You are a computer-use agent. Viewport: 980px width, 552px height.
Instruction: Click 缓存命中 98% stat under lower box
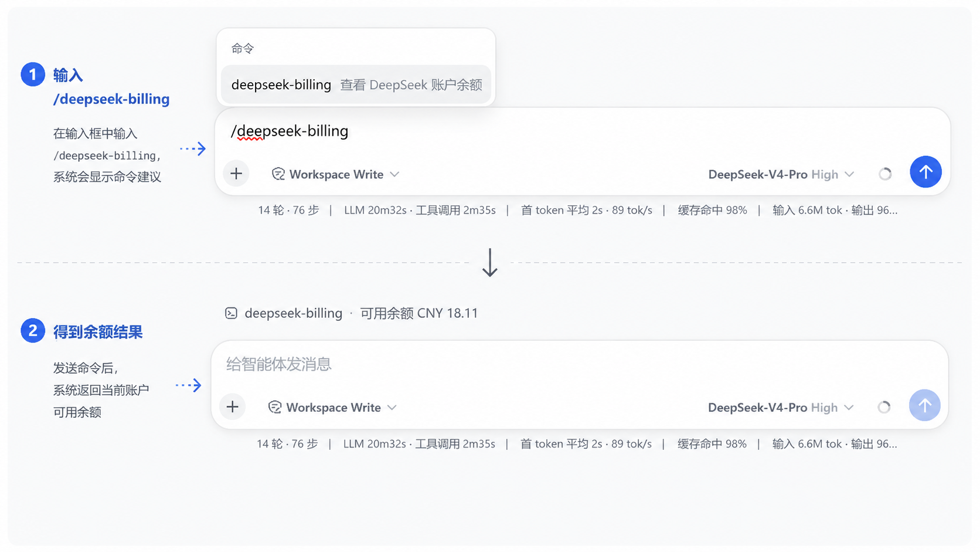tap(712, 444)
